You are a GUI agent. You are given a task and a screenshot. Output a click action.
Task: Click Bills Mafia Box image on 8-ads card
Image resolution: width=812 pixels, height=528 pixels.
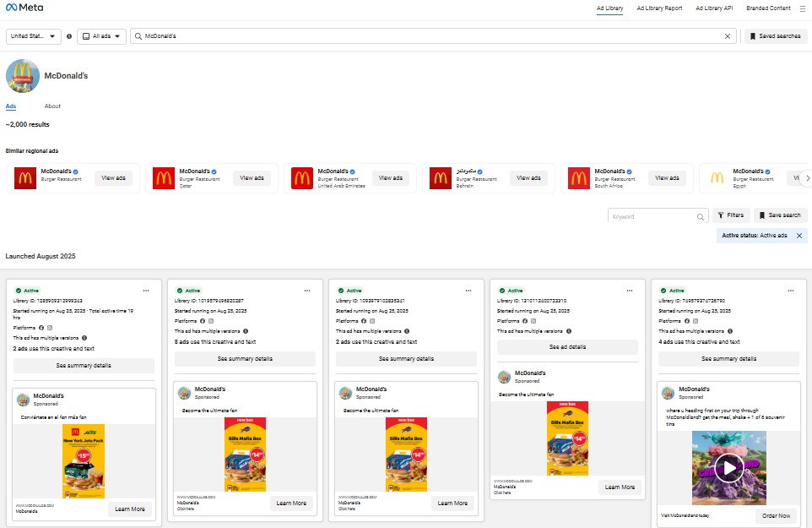(245, 455)
